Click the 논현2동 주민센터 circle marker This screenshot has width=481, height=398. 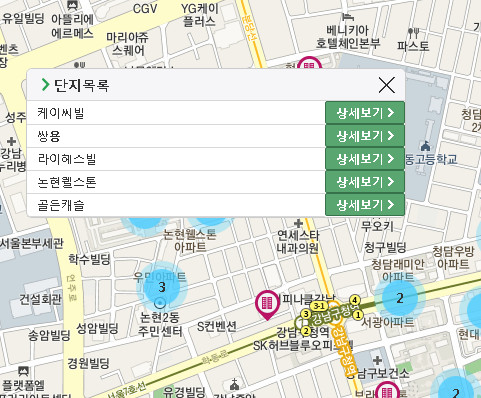[x=161, y=304]
